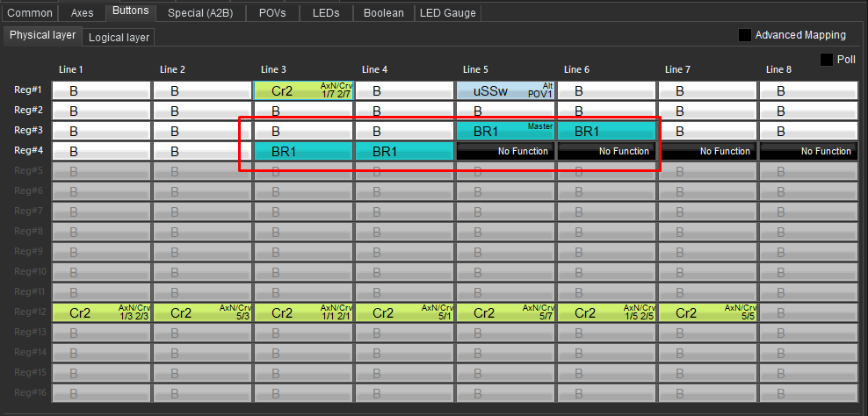Click B cell at Reg#3 Line 1

102,131
